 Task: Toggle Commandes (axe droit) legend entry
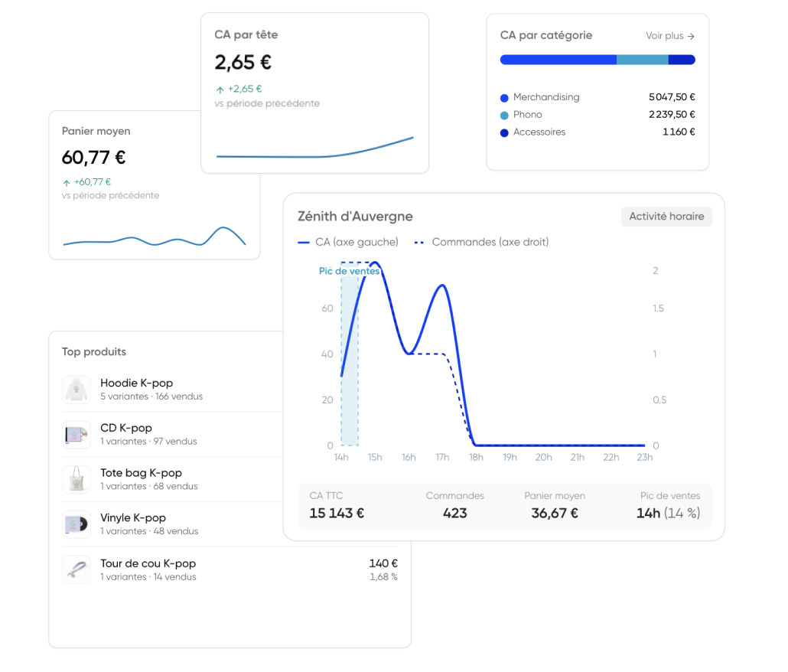tap(481, 243)
